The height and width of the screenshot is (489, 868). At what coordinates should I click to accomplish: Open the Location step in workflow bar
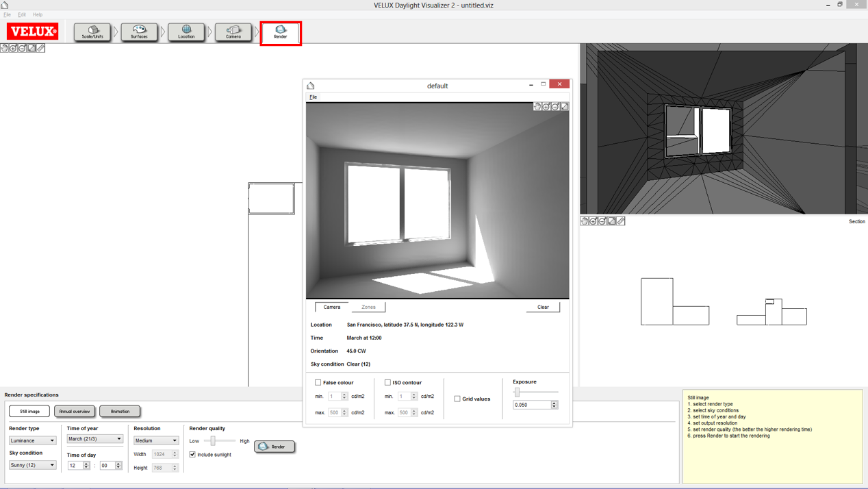(186, 32)
